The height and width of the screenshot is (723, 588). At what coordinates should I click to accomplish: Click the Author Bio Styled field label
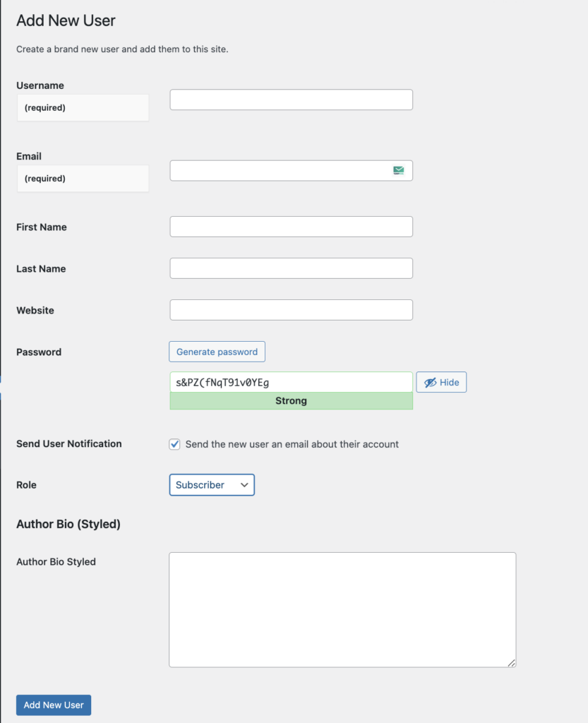pyautogui.click(x=56, y=561)
